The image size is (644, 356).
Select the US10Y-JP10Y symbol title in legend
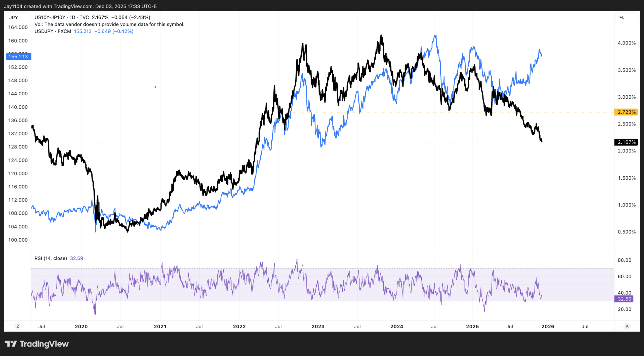[50, 17]
